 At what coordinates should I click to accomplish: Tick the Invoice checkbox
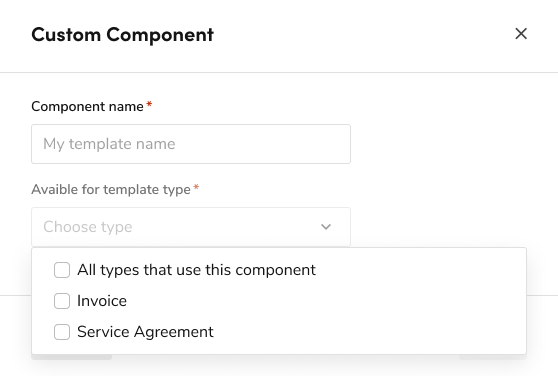[62, 301]
